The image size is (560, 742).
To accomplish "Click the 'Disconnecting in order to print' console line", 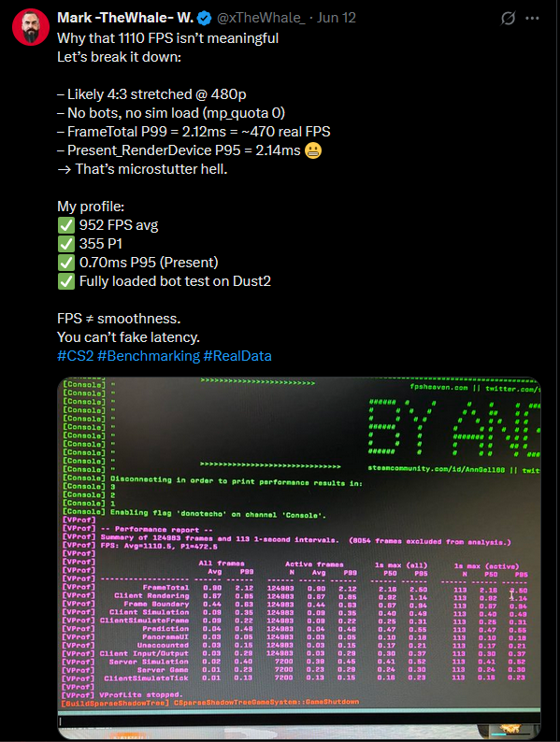I will click(x=237, y=481).
